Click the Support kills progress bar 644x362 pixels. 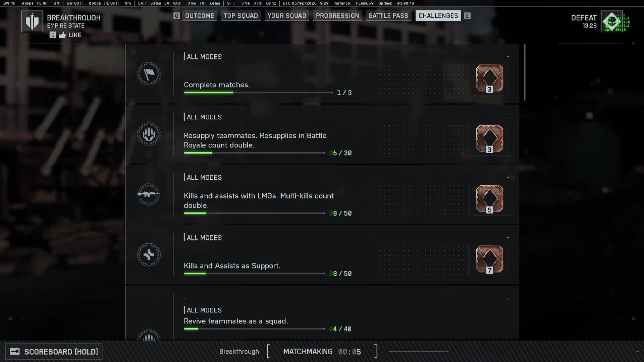(x=254, y=274)
